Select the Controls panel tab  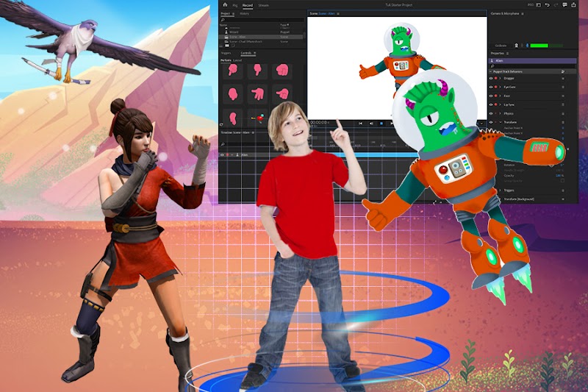[x=246, y=53]
